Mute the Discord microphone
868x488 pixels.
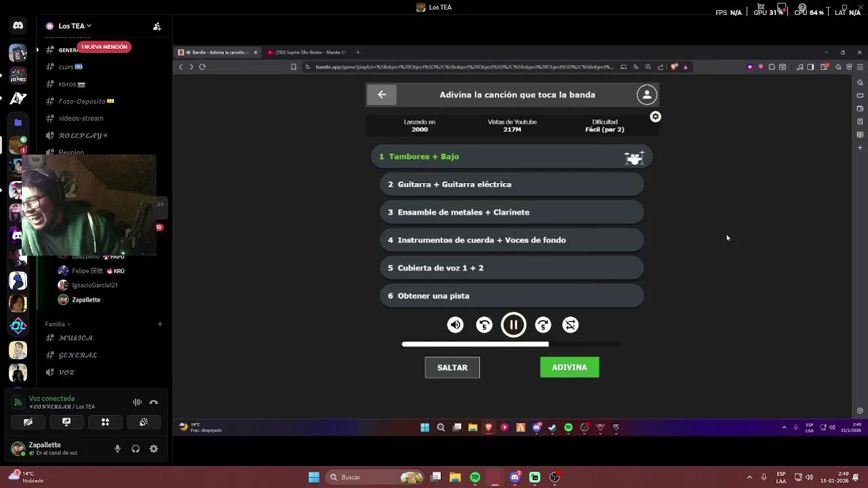click(117, 449)
